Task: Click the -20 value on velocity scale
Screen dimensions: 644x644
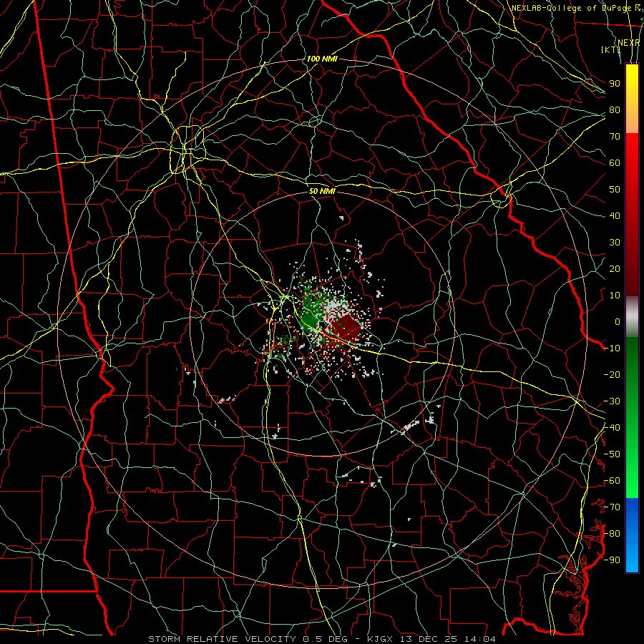Action: (612, 375)
